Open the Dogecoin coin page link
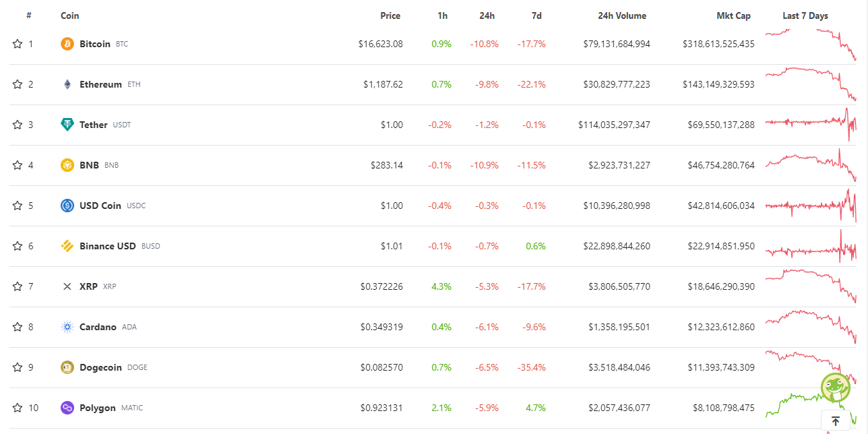This screenshot has width=868, height=434. pos(101,367)
